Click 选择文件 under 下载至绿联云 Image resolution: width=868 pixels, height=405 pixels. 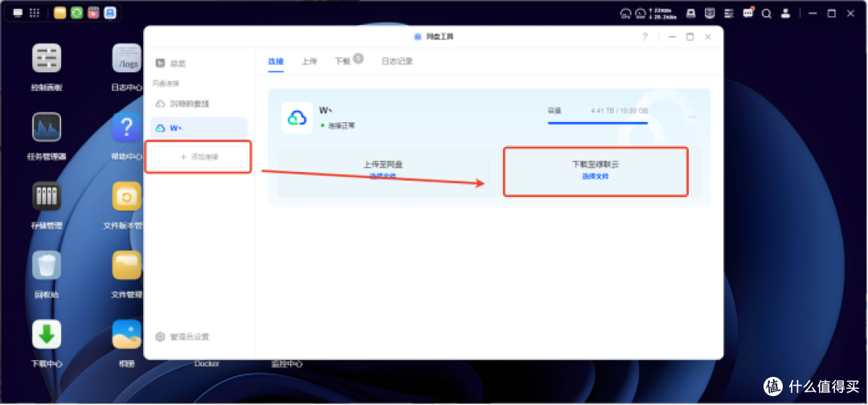[595, 177]
